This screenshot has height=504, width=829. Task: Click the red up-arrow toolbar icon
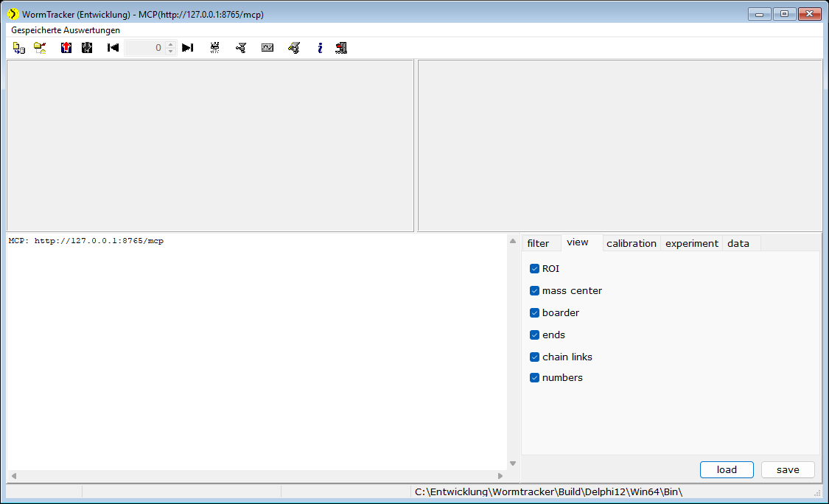coord(66,48)
